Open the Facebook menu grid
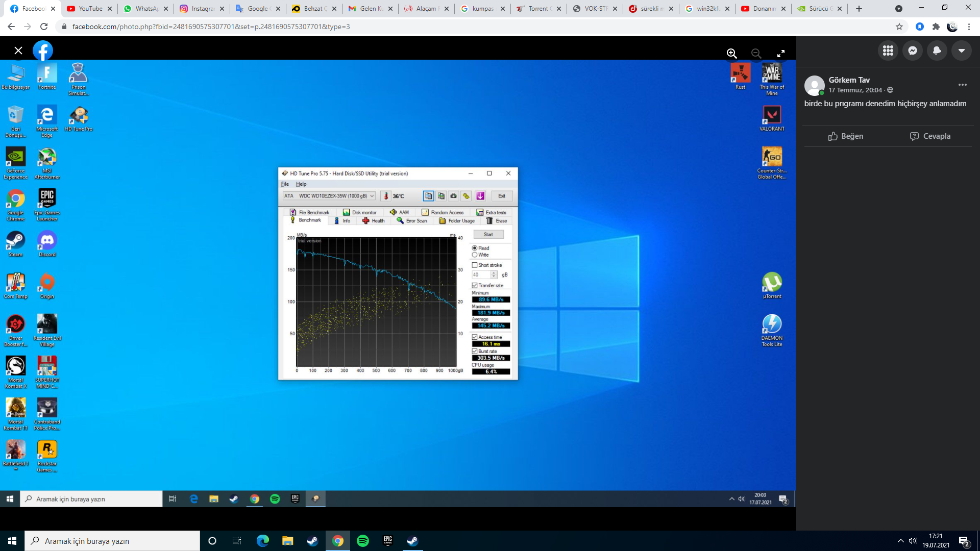This screenshot has width=980, height=551. (x=888, y=51)
